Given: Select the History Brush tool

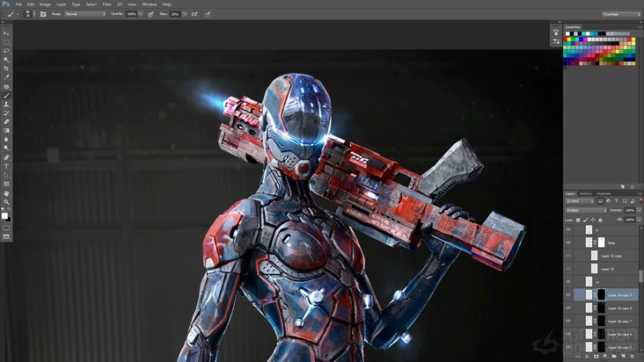Looking at the screenshot, I should tap(6, 113).
